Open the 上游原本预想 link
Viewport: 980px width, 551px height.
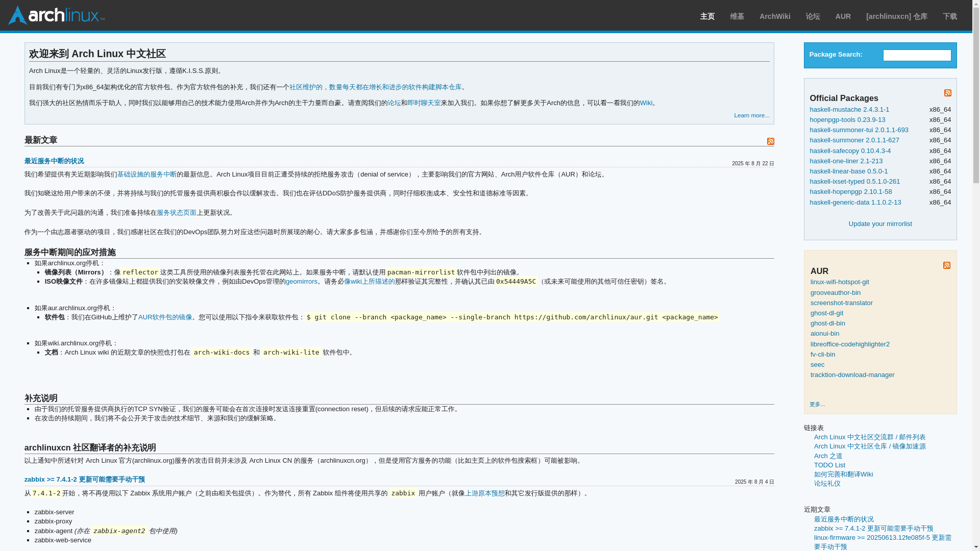click(x=484, y=493)
